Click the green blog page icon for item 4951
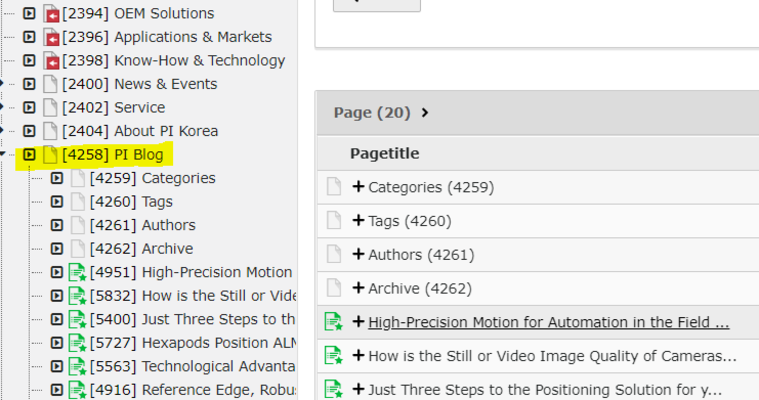This screenshot has width=759, height=400. (77, 272)
